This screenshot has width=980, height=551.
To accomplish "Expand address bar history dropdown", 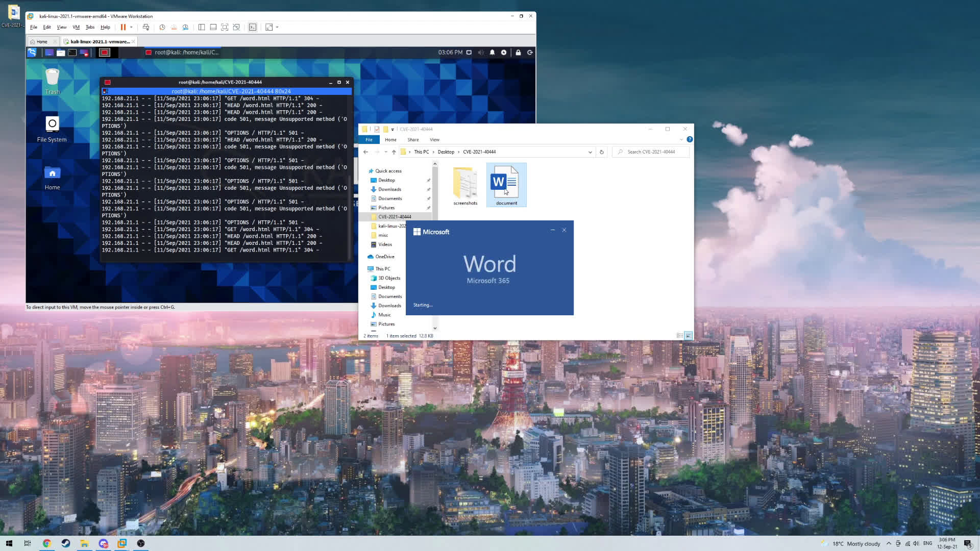I will click(x=590, y=152).
